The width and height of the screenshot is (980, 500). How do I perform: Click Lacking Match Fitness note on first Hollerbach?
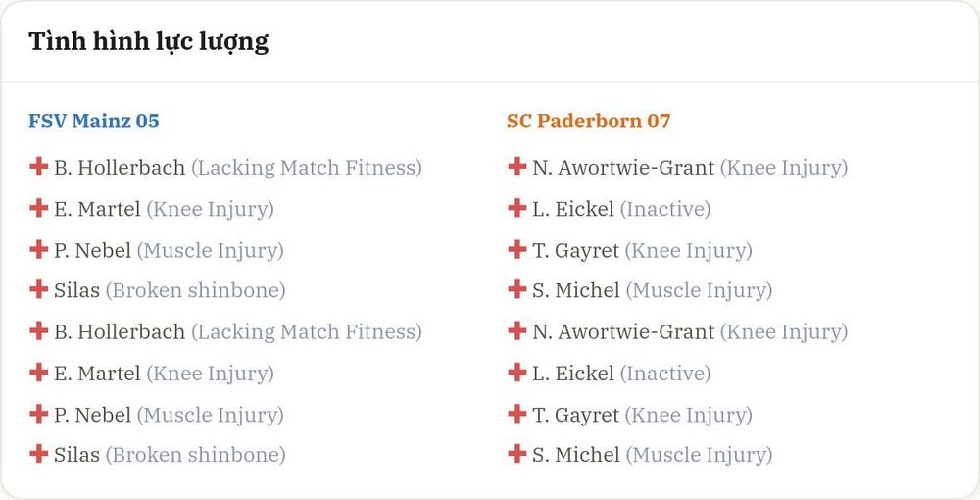[x=306, y=168]
